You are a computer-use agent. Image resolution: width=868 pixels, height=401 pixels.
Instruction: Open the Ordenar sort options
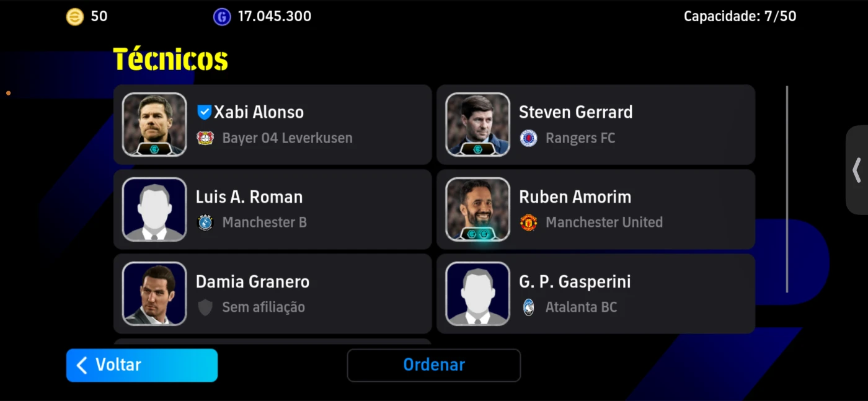[x=434, y=365]
